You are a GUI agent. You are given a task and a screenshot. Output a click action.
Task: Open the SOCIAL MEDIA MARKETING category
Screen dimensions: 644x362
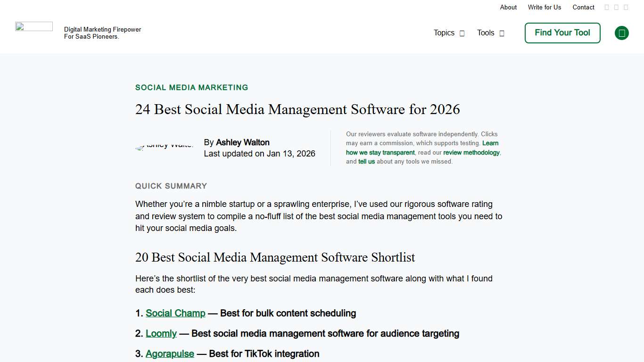pos(191,87)
